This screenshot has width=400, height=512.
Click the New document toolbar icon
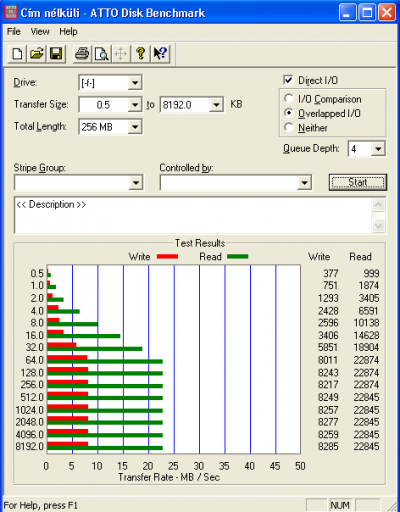click(17, 53)
